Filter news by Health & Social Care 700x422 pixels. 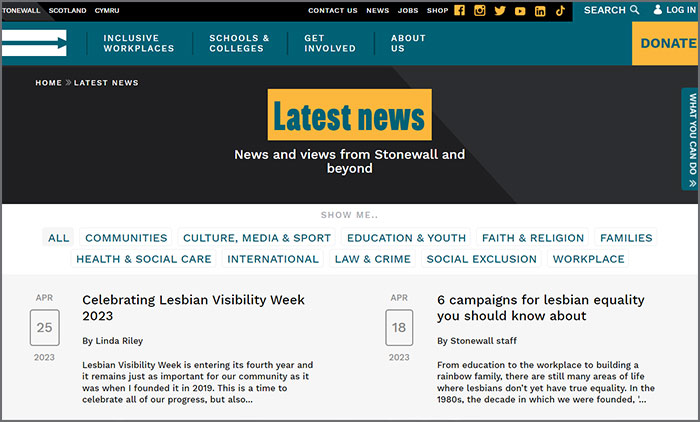(x=144, y=259)
